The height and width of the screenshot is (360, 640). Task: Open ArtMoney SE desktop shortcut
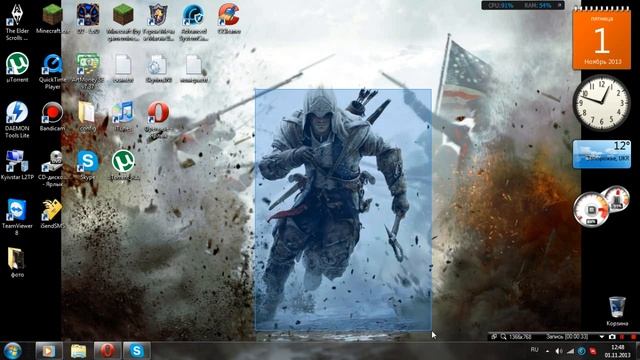87,71
